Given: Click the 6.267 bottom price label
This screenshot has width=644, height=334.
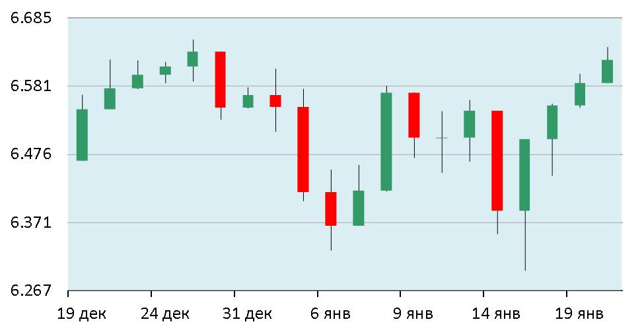Looking at the screenshot, I should click(x=32, y=290).
